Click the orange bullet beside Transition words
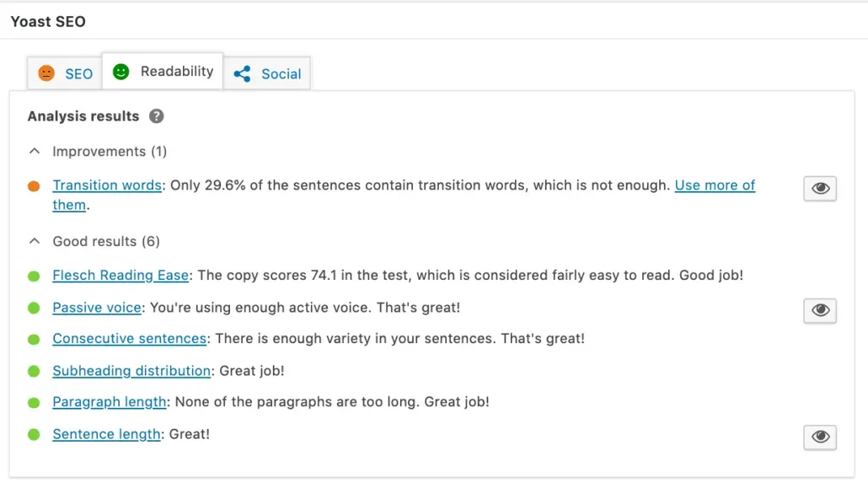This screenshot has height=488, width=868. tap(34, 185)
